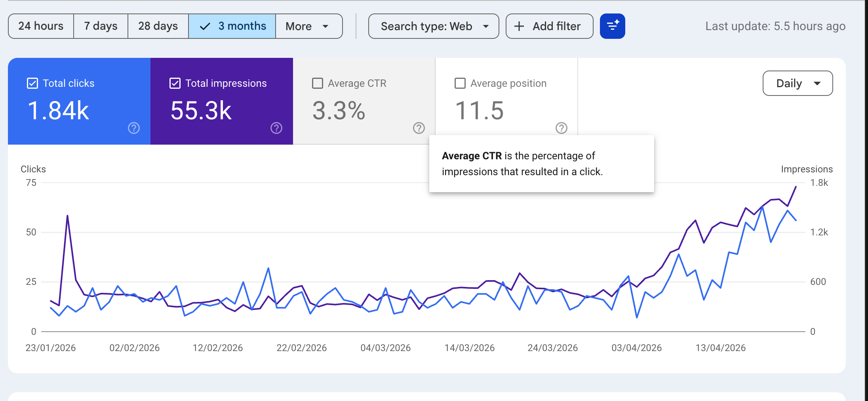868x401 pixels.
Task: Open the blue filter sparkle icon button
Action: tap(612, 26)
